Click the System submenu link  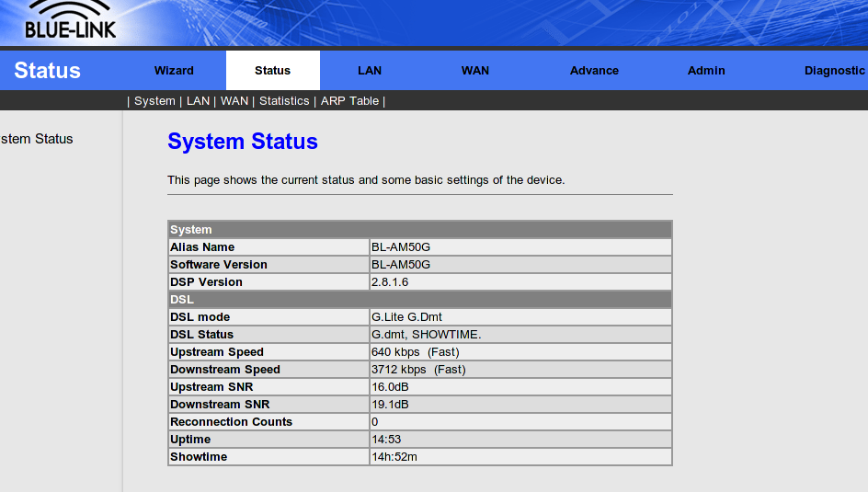point(154,101)
